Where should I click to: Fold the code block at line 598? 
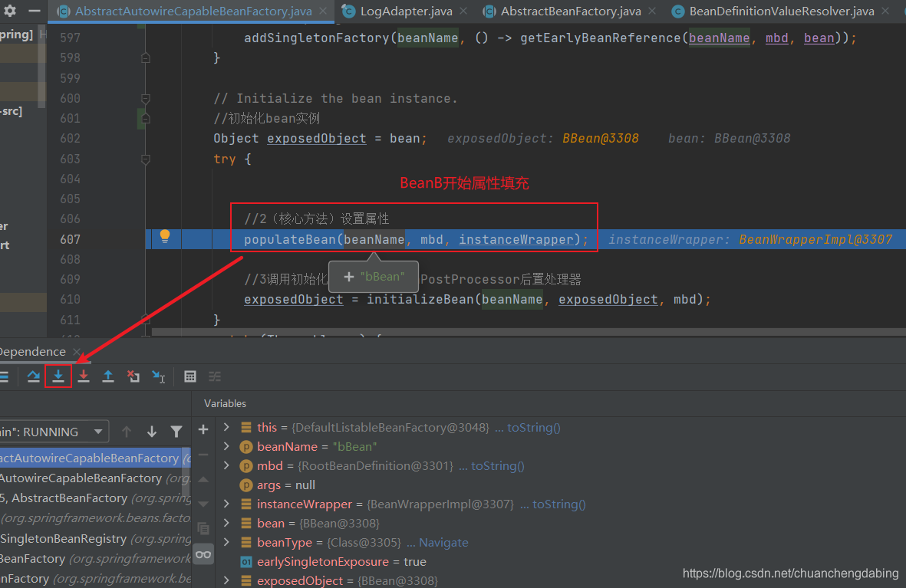pos(146,57)
